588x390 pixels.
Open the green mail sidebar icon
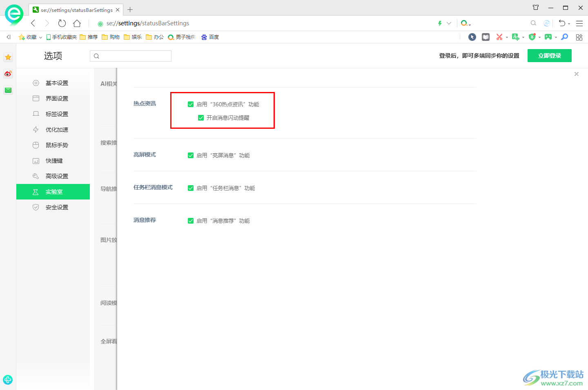pyautogui.click(x=8, y=90)
